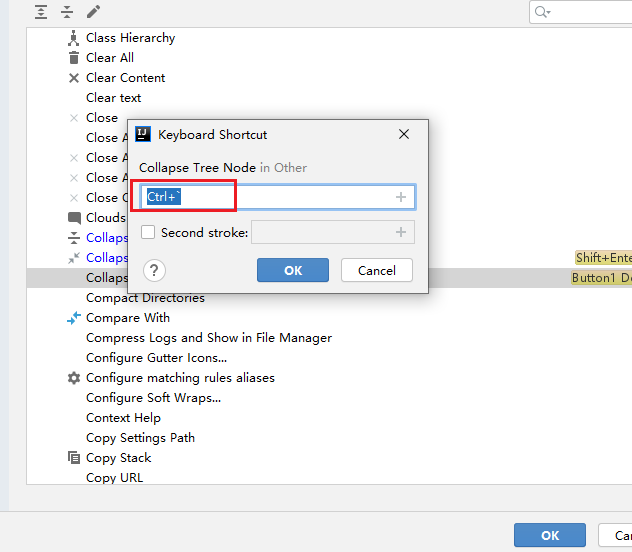Click OK at bottom of settings window

[550, 535]
